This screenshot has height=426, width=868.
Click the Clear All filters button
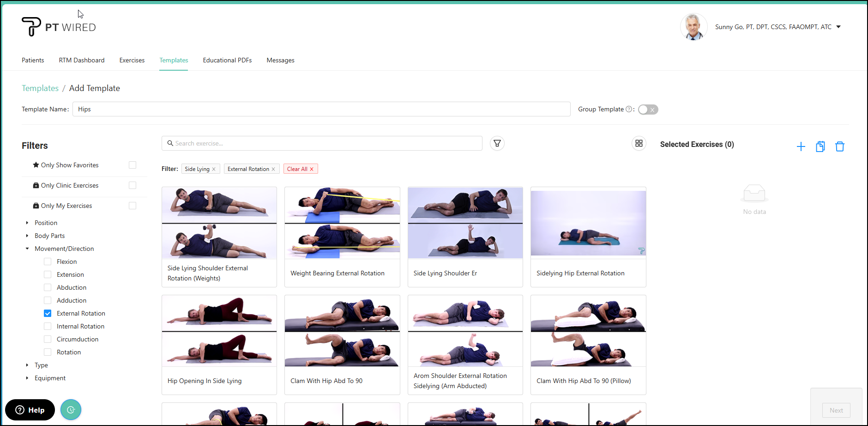pyautogui.click(x=301, y=169)
